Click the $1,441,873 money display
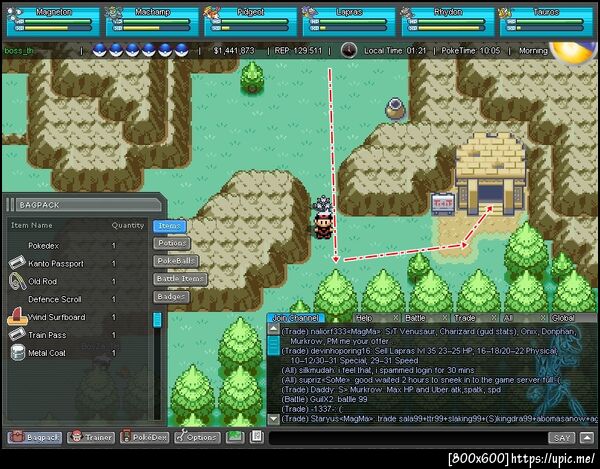 pos(234,50)
